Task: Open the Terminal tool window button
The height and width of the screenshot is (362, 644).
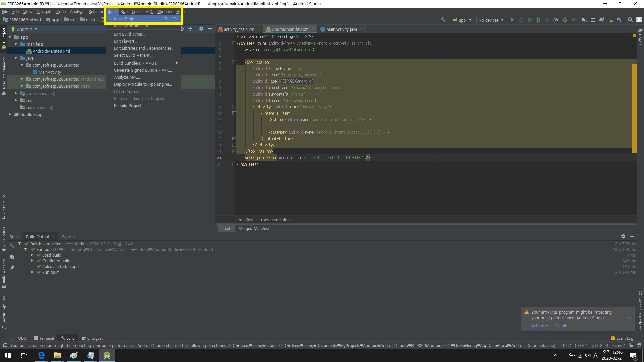Action: click(44, 338)
